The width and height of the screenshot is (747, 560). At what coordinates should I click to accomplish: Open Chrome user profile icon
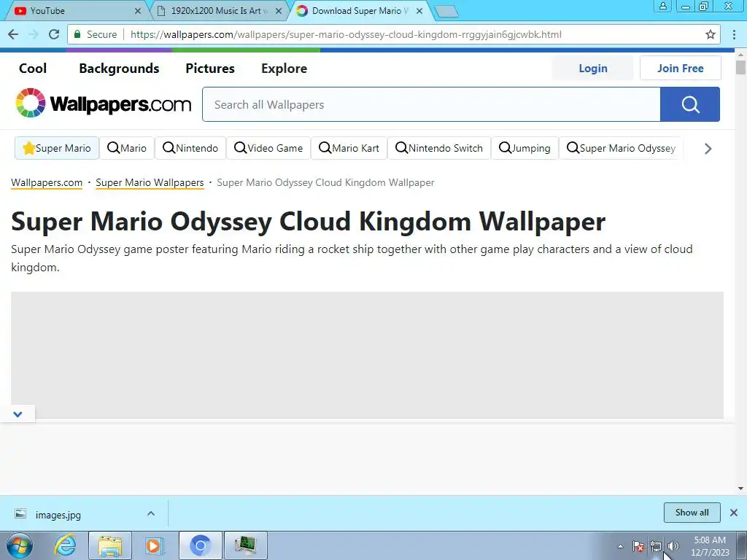click(662, 6)
